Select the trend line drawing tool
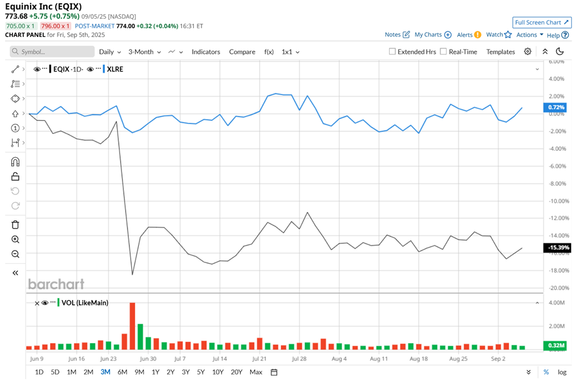 pos(15,70)
